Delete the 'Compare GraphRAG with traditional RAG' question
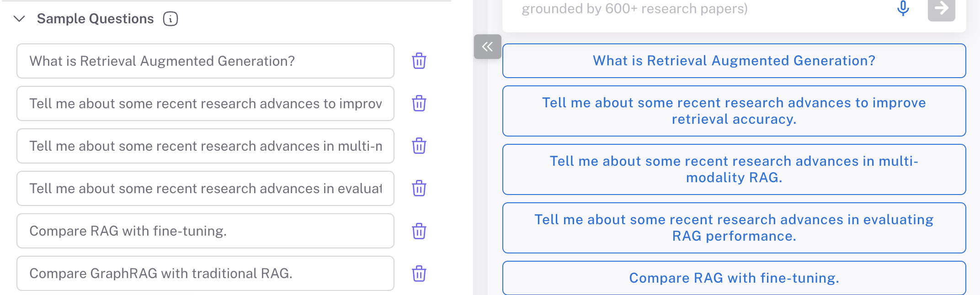This screenshot has width=980, height=295. point(419,273)
